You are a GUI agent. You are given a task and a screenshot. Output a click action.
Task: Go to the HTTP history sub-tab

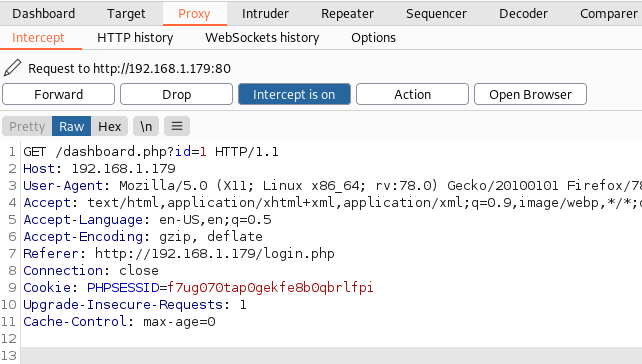[x=135, y=38]
